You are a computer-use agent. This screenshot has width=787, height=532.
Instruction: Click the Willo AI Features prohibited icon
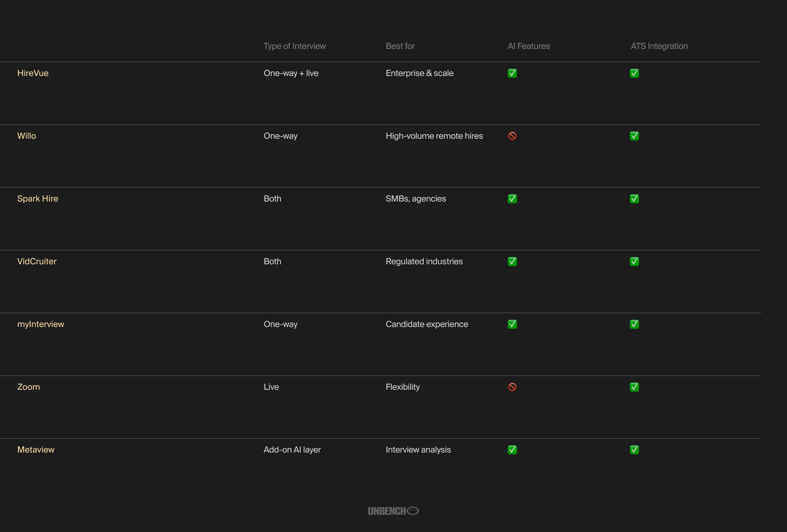[x=512, y=136]
